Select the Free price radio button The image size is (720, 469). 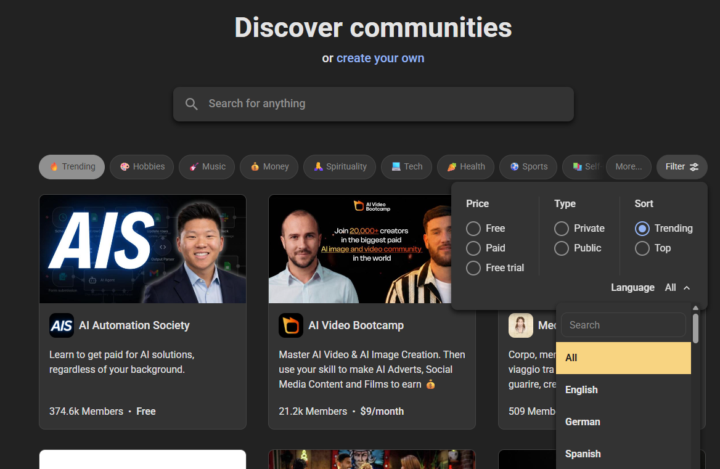[x=473, y=228]
